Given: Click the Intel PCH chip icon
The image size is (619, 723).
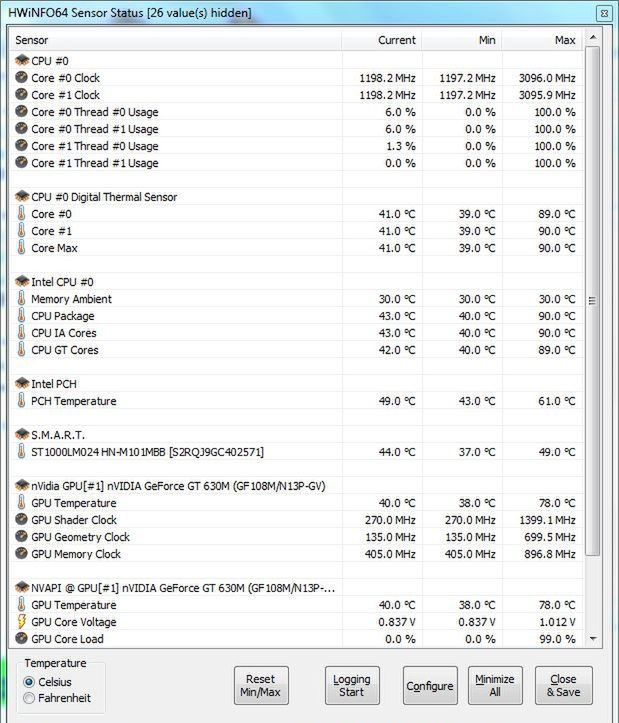Looking at the screenshot, I should tap(22, 383).
